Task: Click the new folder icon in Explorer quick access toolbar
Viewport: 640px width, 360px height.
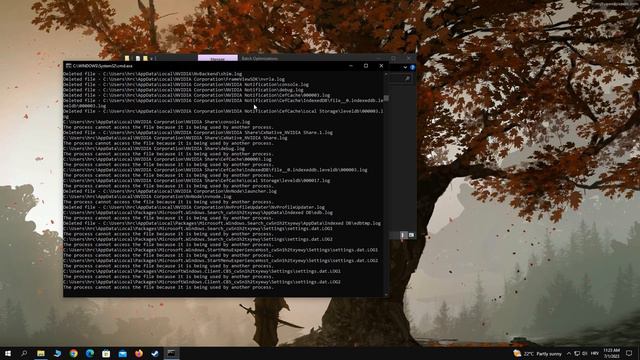Action: 145,58
